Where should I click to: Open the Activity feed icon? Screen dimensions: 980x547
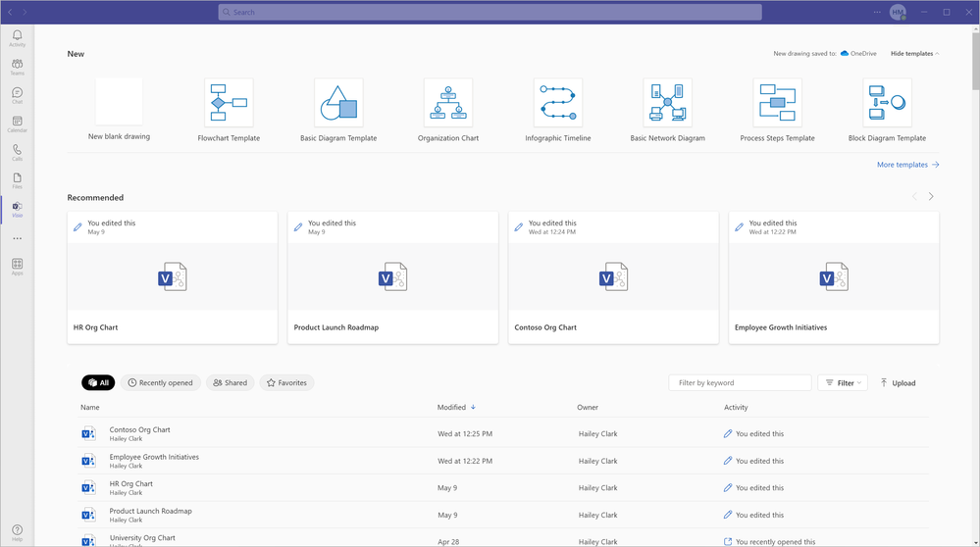[17, 38]
